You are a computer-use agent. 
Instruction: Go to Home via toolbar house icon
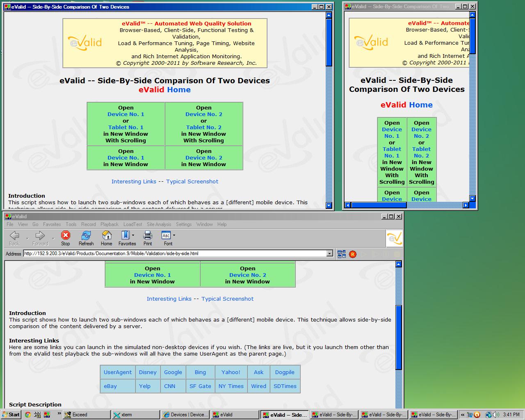(107, 235)
